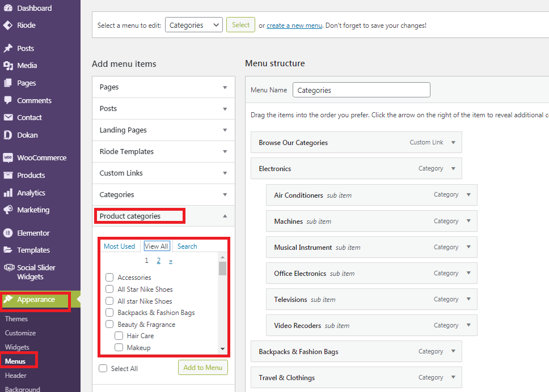Enable the Select All checkbox
Image resolution: width=549 pixels, height=392 pixels.
tap(103, 369)
